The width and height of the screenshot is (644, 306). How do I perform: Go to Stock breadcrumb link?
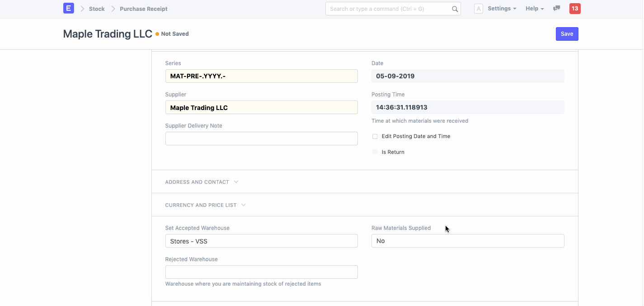(97, 9)
